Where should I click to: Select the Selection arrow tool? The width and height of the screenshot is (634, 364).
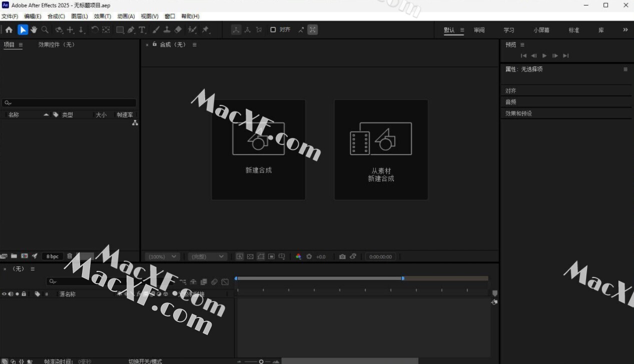pyautogui.click(x=23, y=30)
